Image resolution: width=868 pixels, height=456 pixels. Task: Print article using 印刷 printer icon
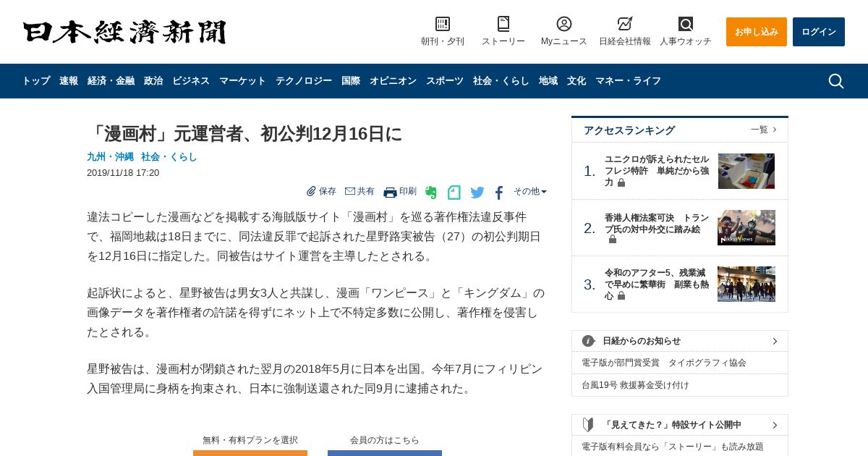point(390,192)
